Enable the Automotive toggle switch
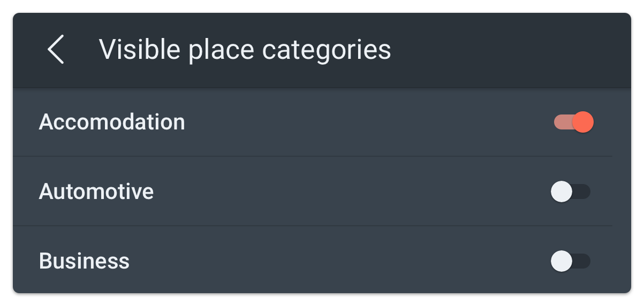 (570, 192)
